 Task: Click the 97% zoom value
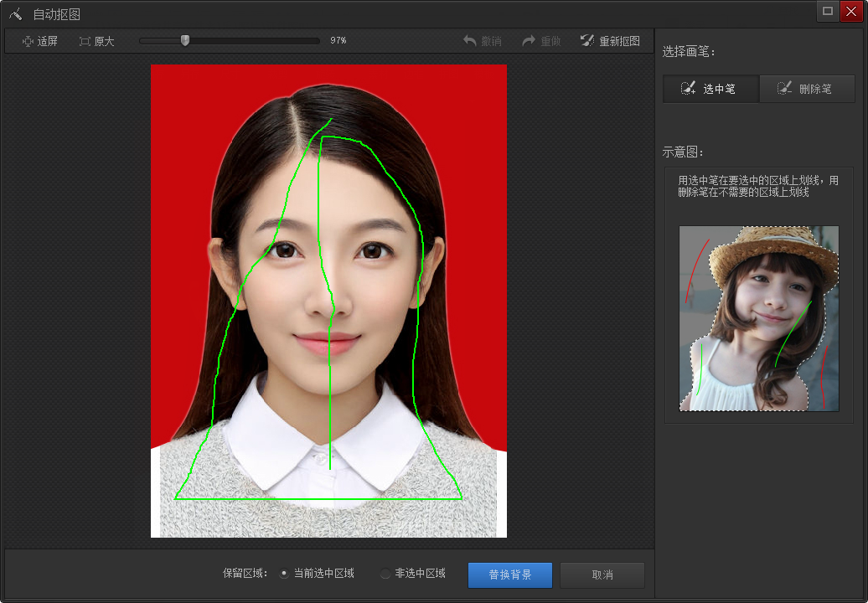[338, 40]
